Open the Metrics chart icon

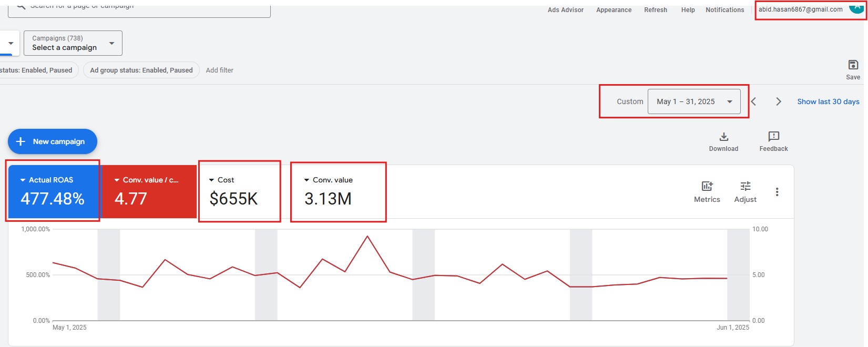click(x=707, y=186)
